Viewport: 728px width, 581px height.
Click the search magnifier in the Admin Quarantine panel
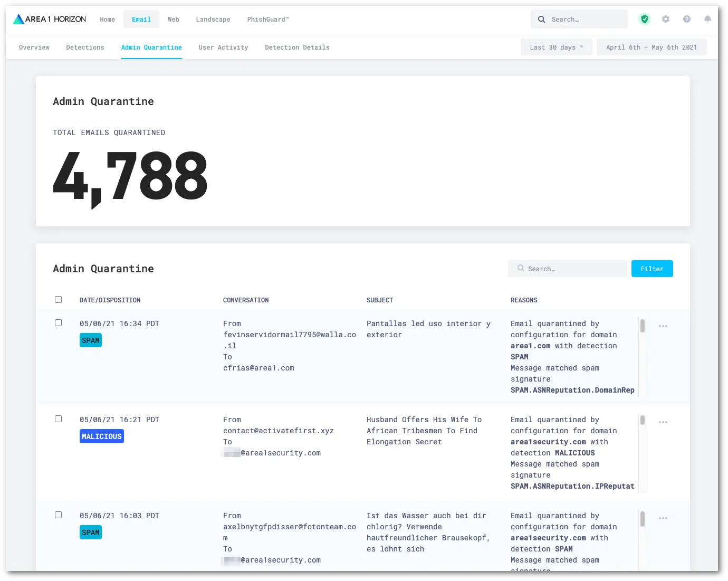(x=521, y=269)
